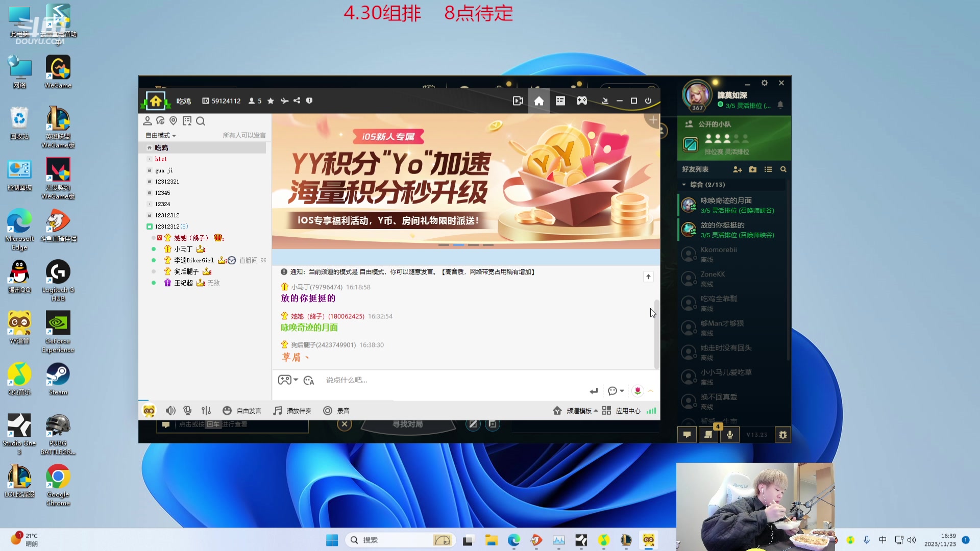Image resolution: width=980 pixels, height=551 pixels.
Task: Click the new folder icon in 好友列表
Action: coord(753,169)
